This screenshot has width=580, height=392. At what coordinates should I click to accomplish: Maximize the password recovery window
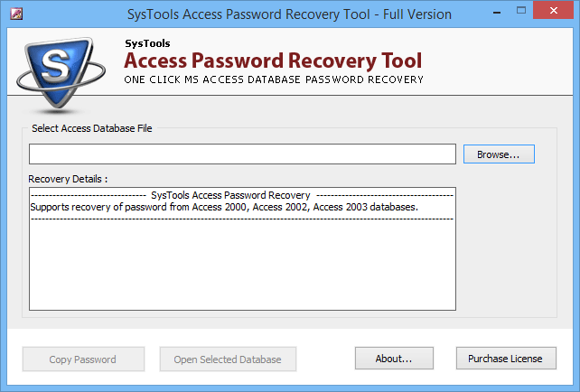click(521, 10)
